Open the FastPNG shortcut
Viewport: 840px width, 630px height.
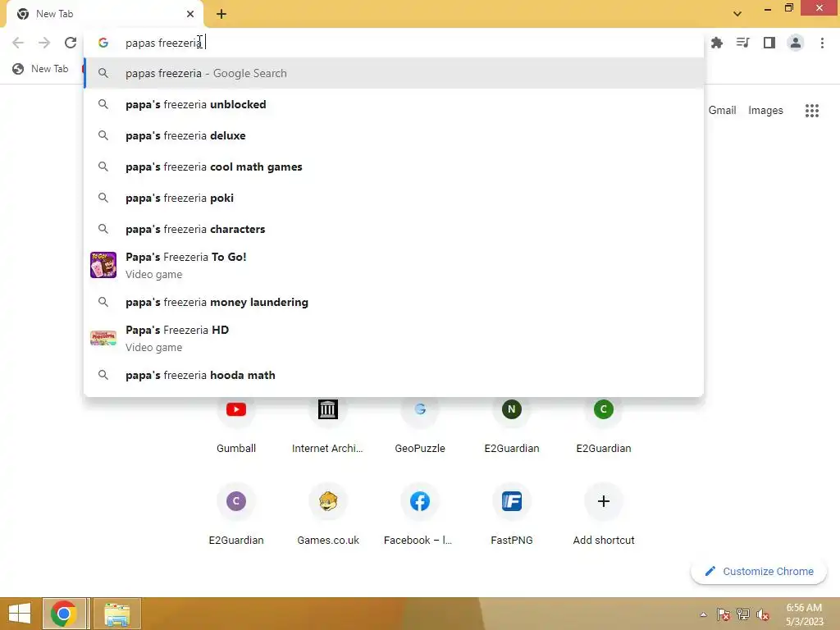512,514
